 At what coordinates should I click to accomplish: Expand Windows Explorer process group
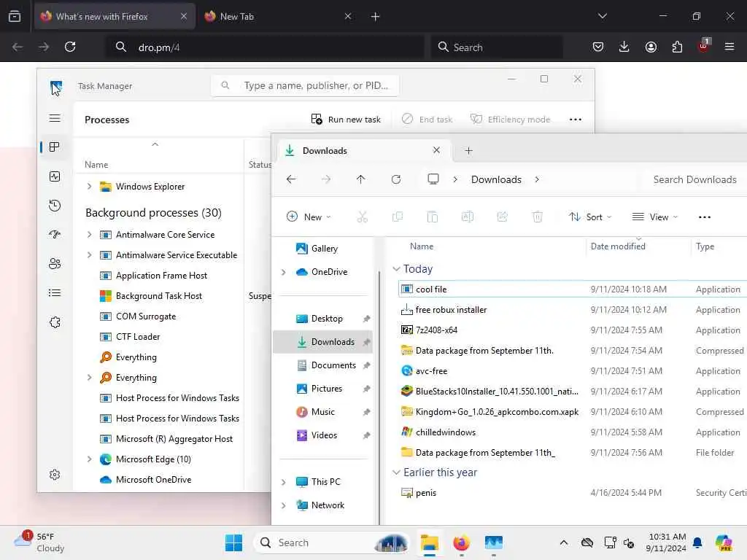[x=89, y=186]
